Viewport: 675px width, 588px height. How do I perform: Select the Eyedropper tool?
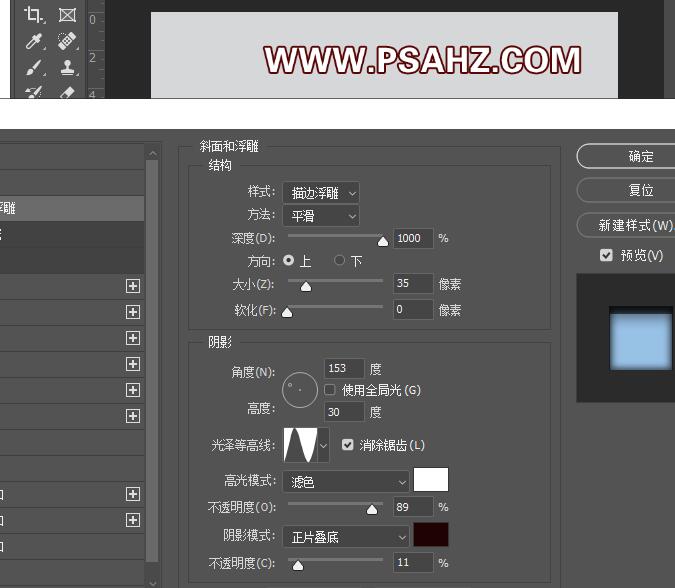coord(34,41)
